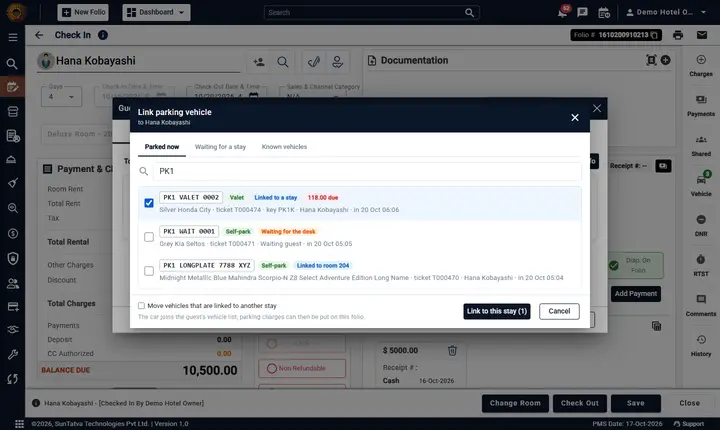Open History in right sidebar
Screen dimensions: 720x430
coord(701,346)
